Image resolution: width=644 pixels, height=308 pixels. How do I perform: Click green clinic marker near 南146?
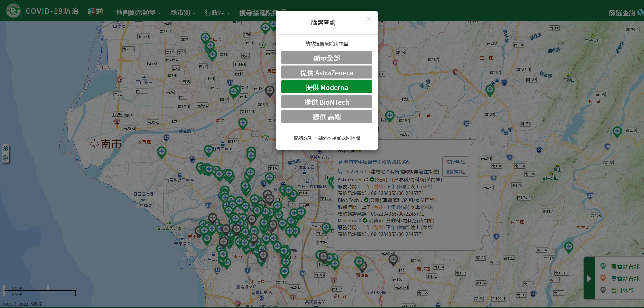pos(269,177)
